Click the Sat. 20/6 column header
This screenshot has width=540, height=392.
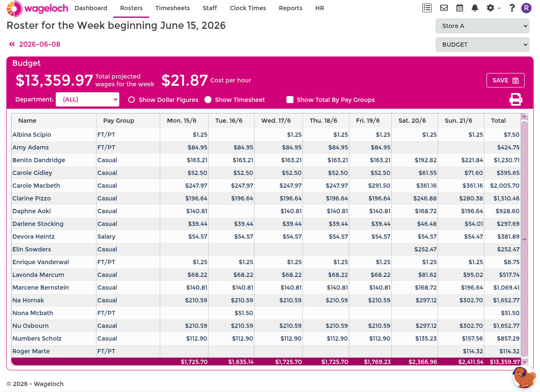[x=415, y=121]
